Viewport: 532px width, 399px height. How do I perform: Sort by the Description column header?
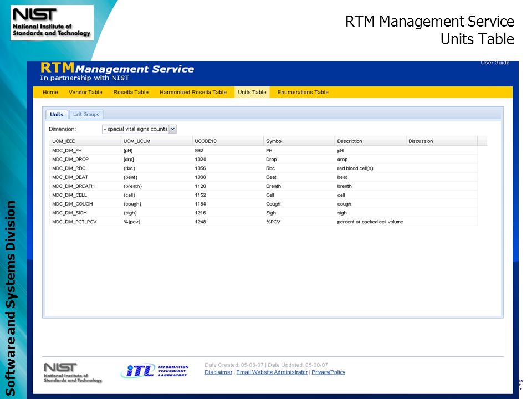click(x=370, y=141)
